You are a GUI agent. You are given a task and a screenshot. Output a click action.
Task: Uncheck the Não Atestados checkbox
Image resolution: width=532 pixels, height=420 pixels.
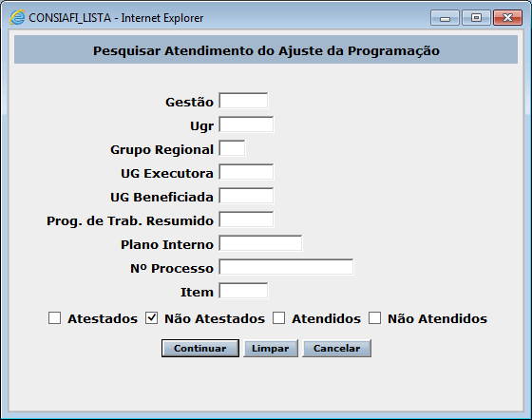click(x=151, y=318)
